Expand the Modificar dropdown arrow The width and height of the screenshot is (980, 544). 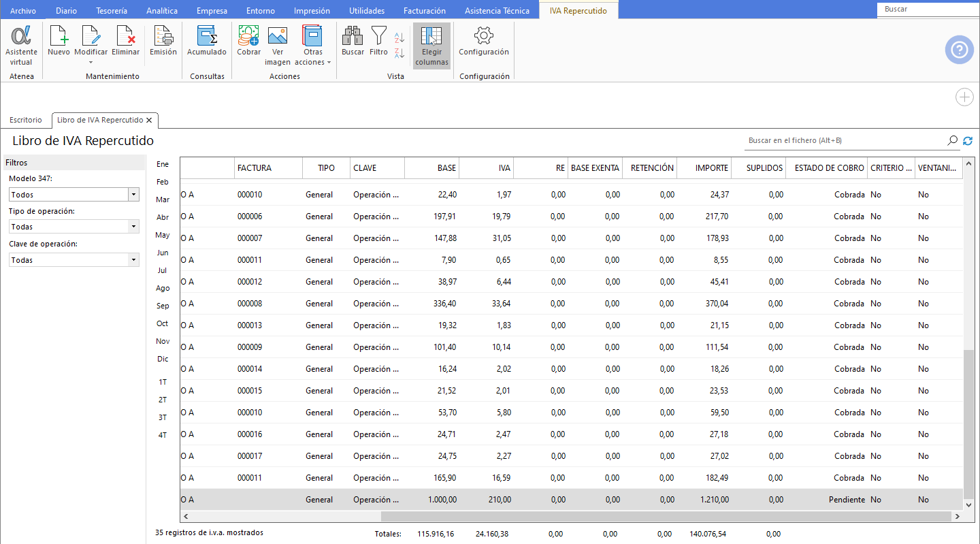pyautogui.click(x=91, y=63)
